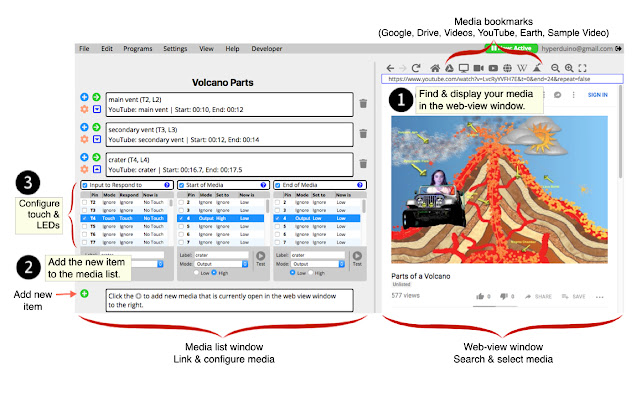The width and height of the screenshot is (640, 400).
Task: Click green add-new-item plus at bottom
Action: (84, 293)
